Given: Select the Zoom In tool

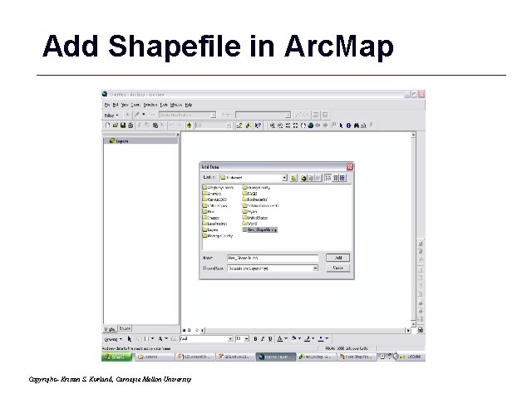Looking at the screenshot, I should tap(272, 126).
